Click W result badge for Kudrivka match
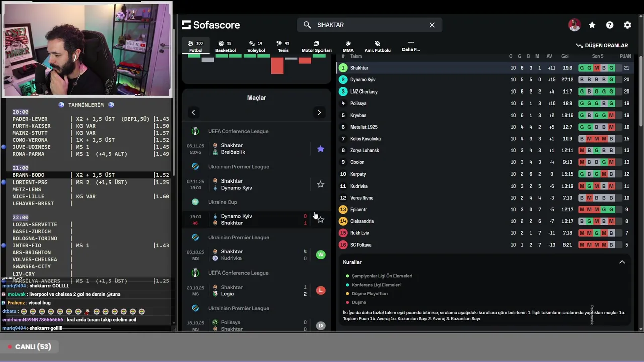 click(x=320, y=255)
